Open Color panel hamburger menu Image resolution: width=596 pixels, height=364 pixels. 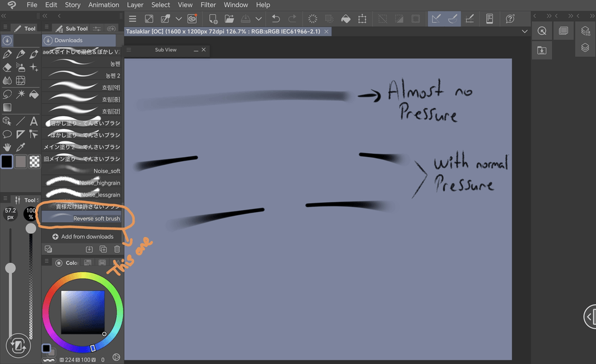pyautogui.click(x=47, y=262)
